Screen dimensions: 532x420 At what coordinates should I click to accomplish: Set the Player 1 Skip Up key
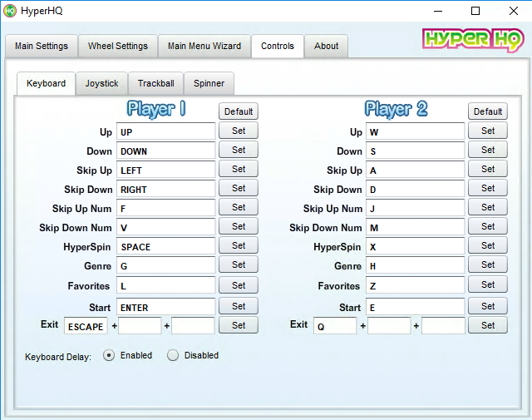click(x=239, y=169)
